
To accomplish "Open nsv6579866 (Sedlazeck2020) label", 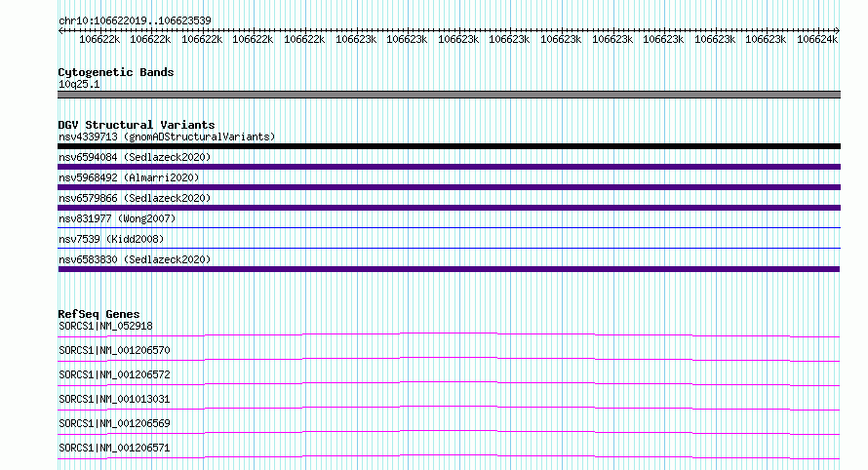I will click(135, 198).
